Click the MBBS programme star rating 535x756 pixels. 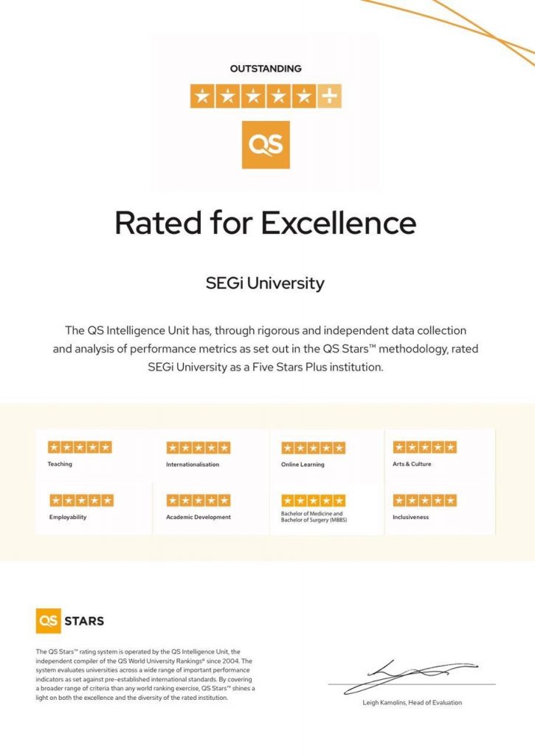313,501
